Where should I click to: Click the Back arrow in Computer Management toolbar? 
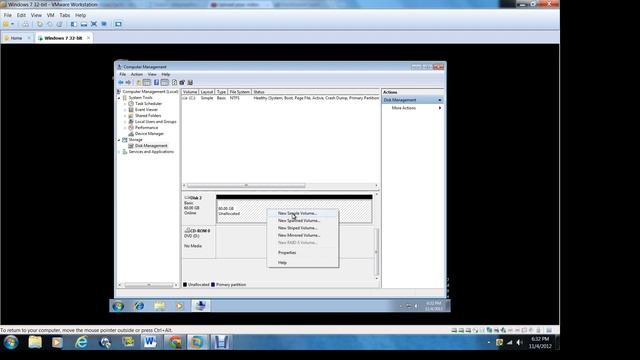[121, 82]
